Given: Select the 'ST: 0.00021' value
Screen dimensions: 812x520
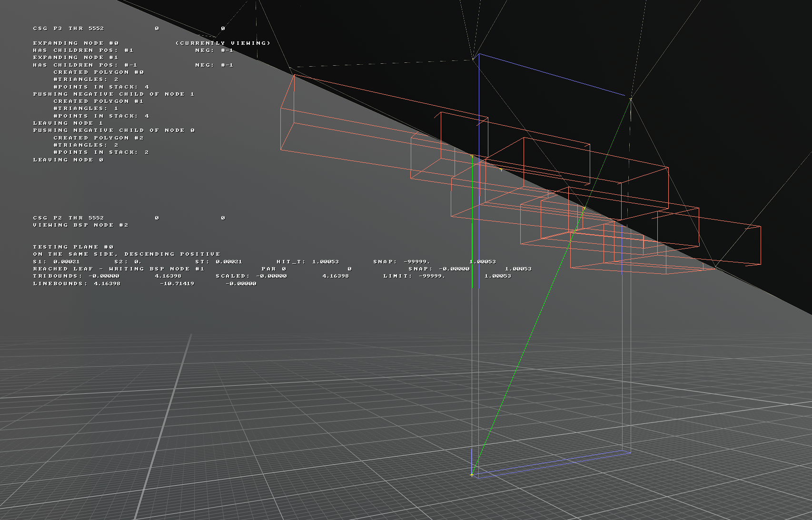Looking at the screenshot, I should tap(219, 262).
